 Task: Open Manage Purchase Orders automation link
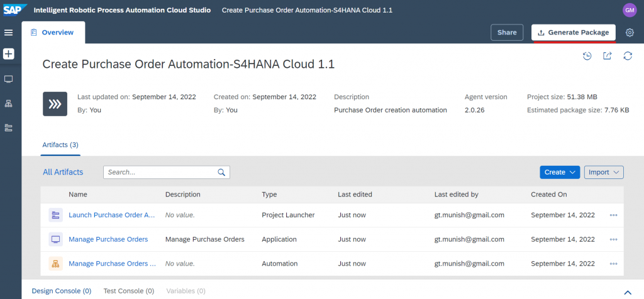click(112, 263)
